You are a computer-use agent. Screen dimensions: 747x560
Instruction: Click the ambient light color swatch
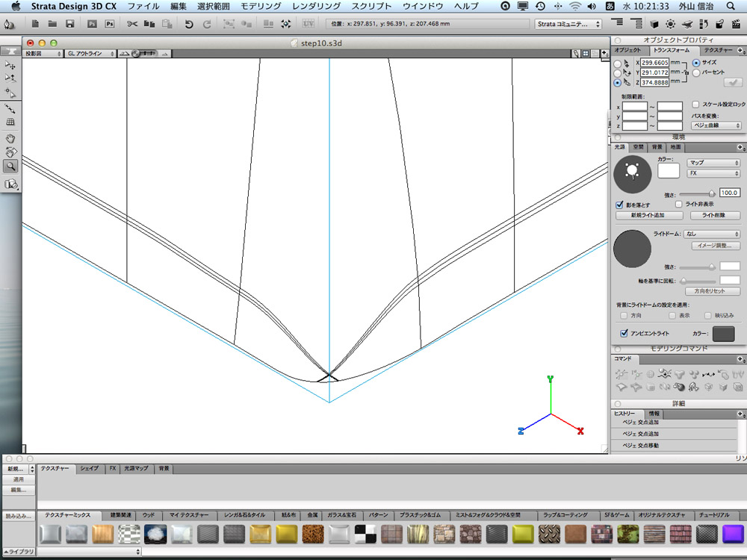click(x=723, y=334)
